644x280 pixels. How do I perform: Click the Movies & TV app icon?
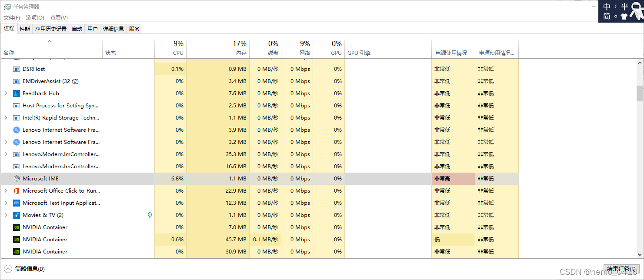click(17, 215)
